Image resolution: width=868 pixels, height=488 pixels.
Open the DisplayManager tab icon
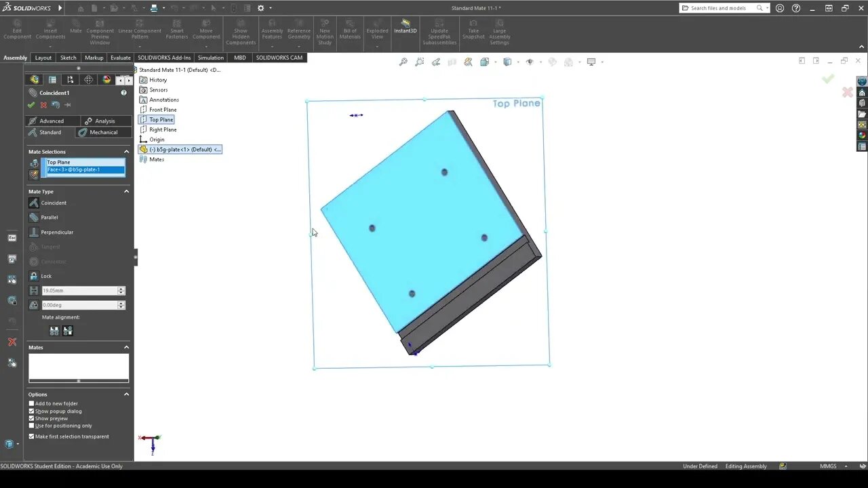[x=106, y=80]
